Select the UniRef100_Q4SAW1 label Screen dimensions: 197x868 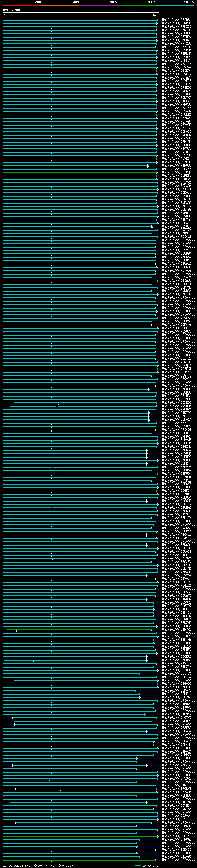(x=176, y=281)
